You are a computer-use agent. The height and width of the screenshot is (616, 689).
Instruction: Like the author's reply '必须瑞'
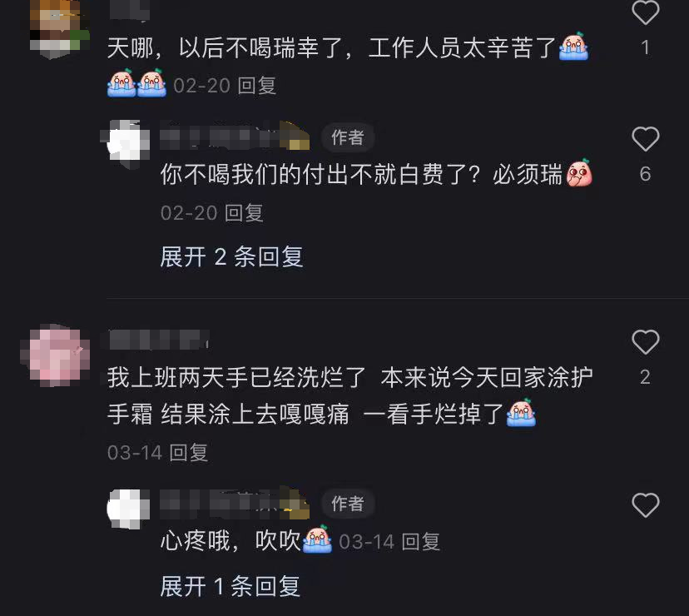[x=645, y=139]
